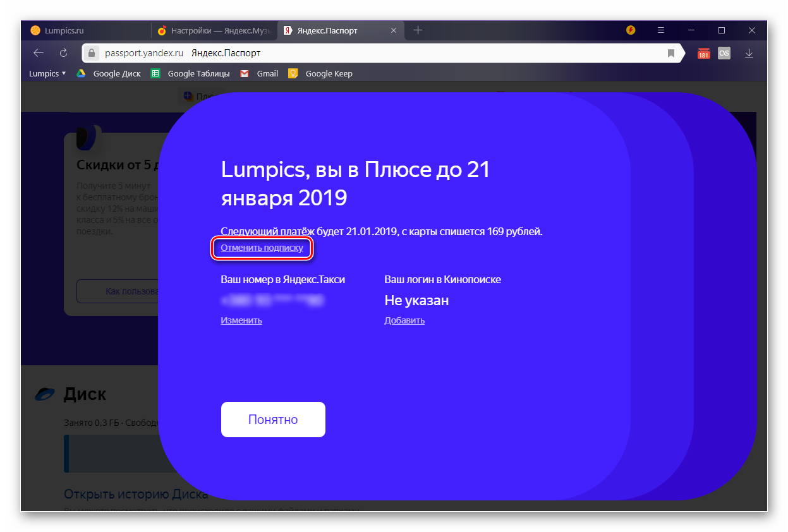This screenshot has width=788, height=532.
Task: Close the Яндекс.Паспорт tab
Action: (393, 30)
